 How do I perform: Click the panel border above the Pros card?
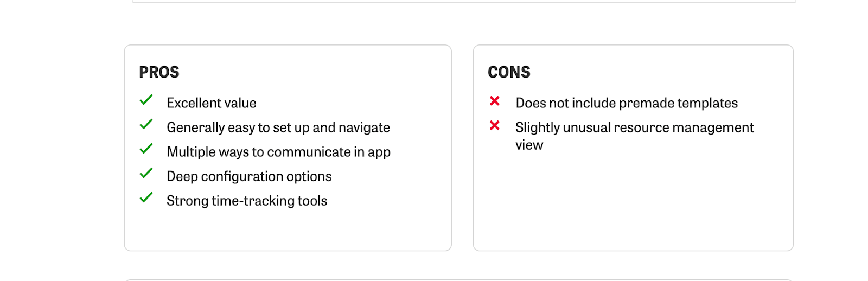[x=464, y=1]
